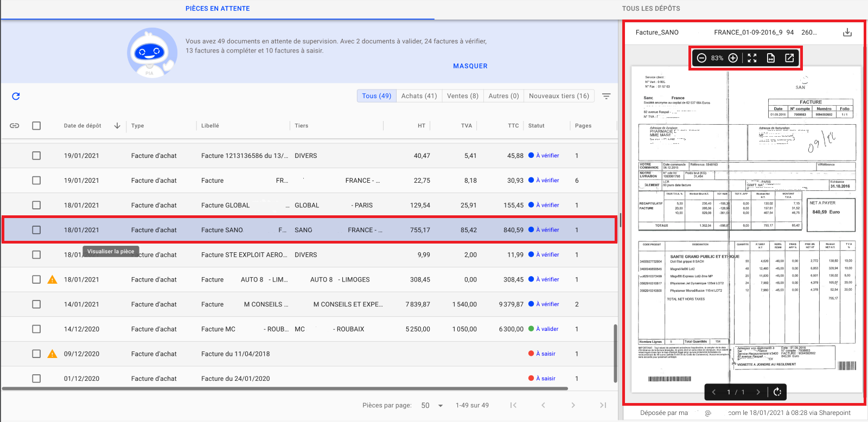Screen dimensions: 868x422
Task: Click Facture du 24/01/2020 label
Action: pos(235,379)
